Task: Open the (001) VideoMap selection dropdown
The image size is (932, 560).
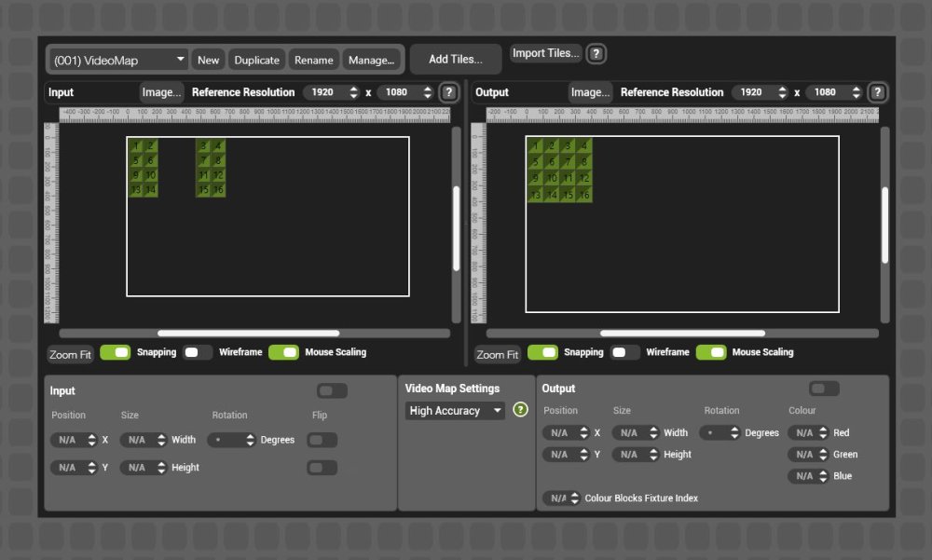Action: (x=116, y=59)
